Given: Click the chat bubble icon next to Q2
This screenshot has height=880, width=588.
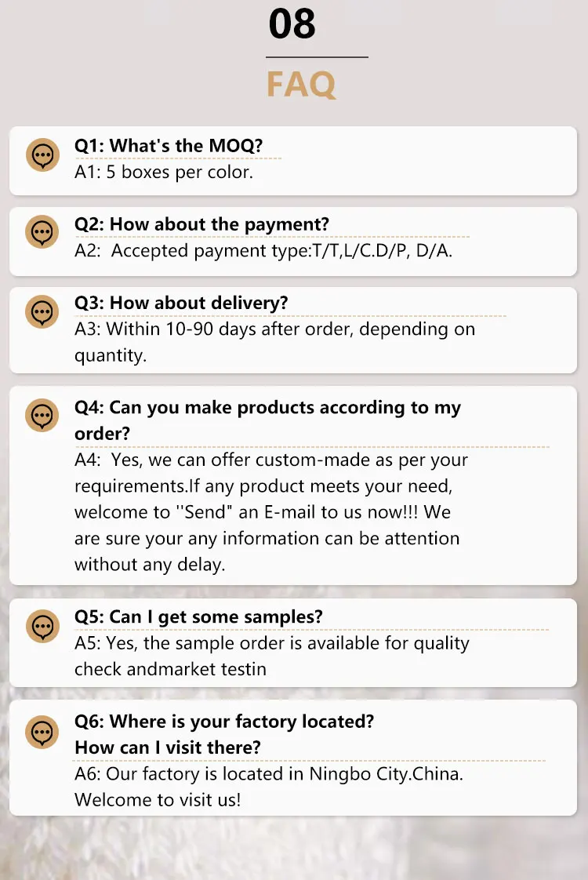Looking at the screenshot, I should pos(42,232).
